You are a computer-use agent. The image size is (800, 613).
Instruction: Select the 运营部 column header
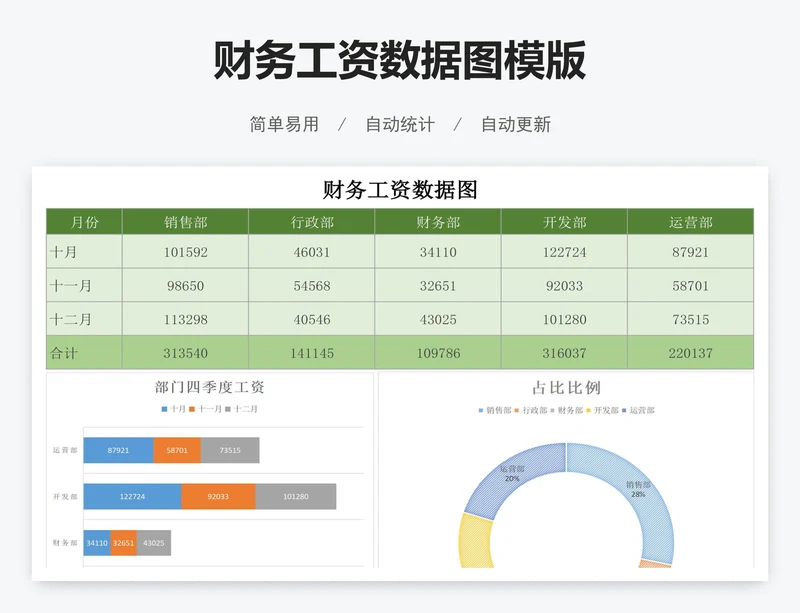click(x=690, y=222)
